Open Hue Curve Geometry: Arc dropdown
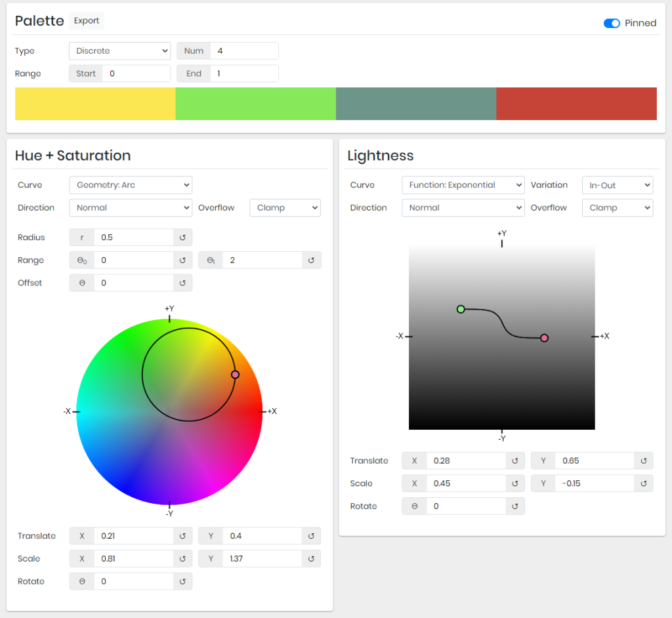 click(x=131, y=185)
